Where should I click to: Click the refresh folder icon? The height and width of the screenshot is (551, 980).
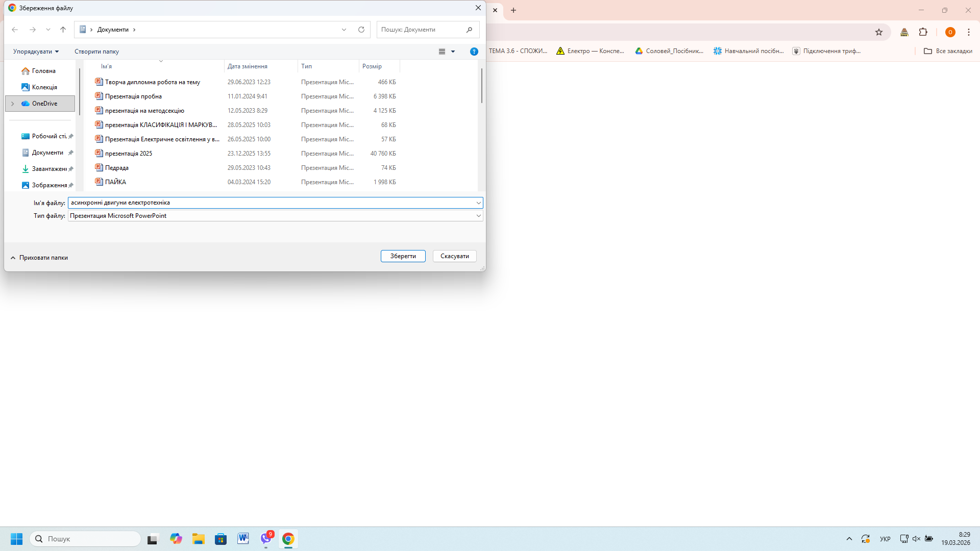tap(361, 30)
